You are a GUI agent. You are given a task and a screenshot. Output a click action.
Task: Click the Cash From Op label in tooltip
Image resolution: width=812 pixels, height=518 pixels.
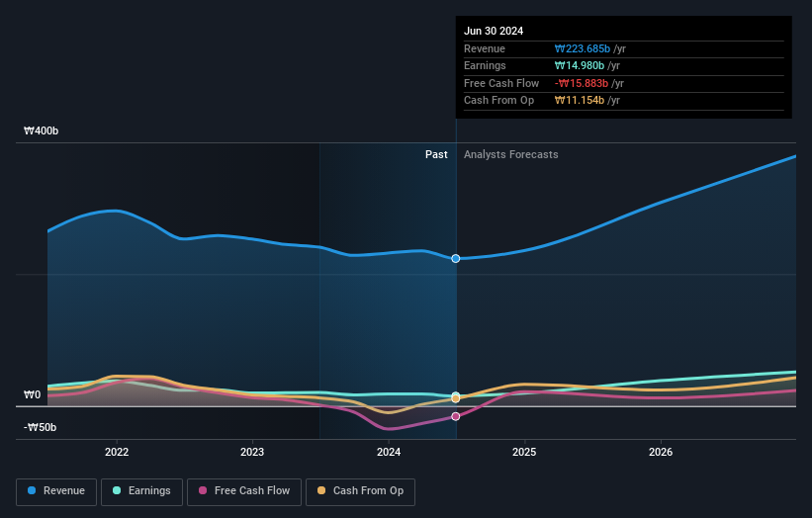(x=498, y=101)
